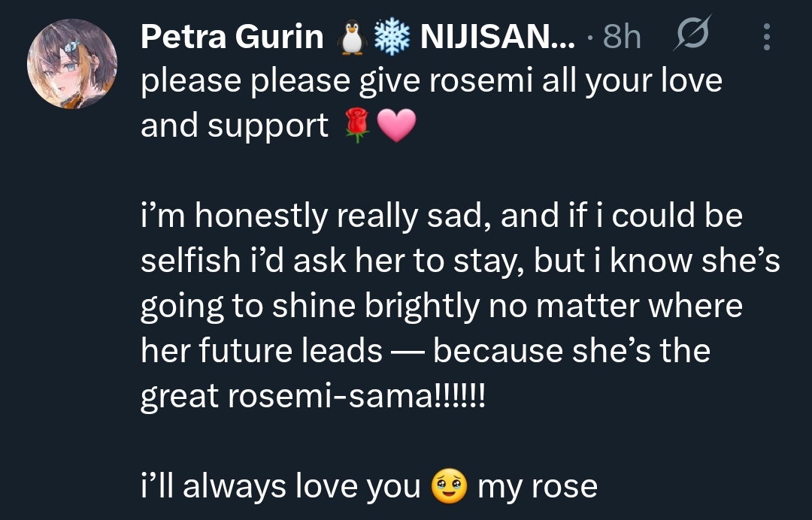The image size is (812, 520).
Task: Click the line 'please please give rosemi all your love'
Action: click(x=432, y=81)
